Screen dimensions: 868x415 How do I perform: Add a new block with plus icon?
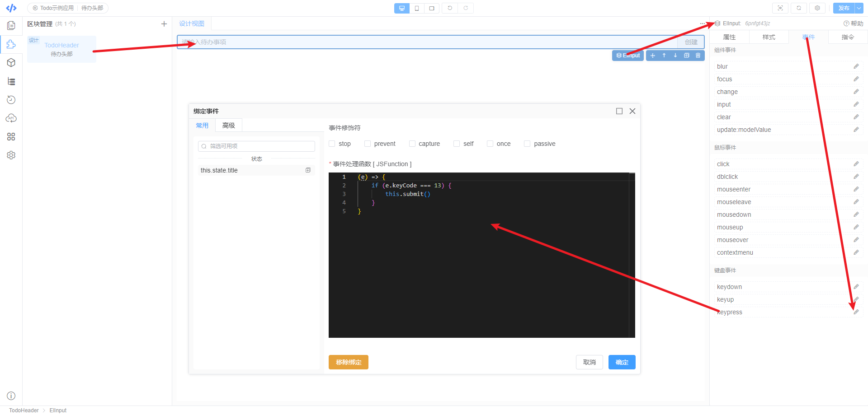pyautogui.click(x=164, y=24)
